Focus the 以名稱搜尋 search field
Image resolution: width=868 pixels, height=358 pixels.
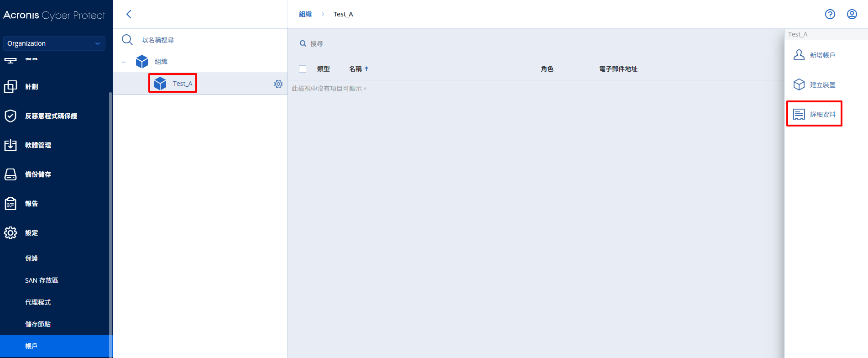point(158,40)
